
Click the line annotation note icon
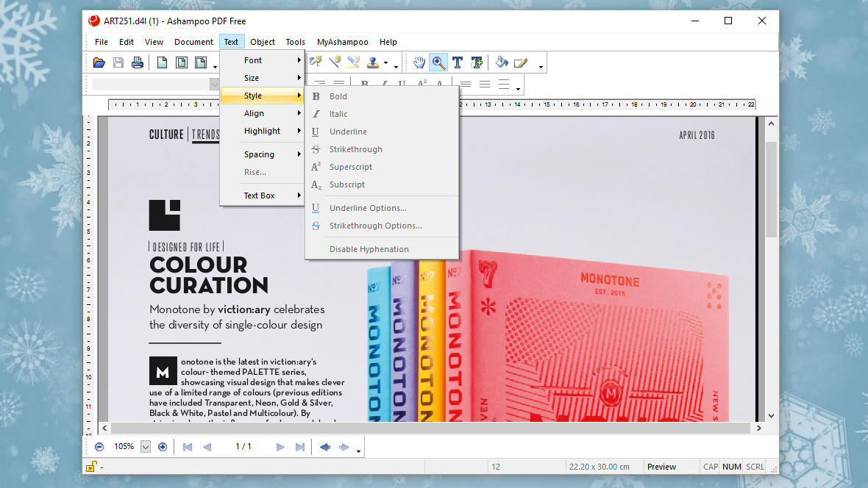tap(335, 62)
